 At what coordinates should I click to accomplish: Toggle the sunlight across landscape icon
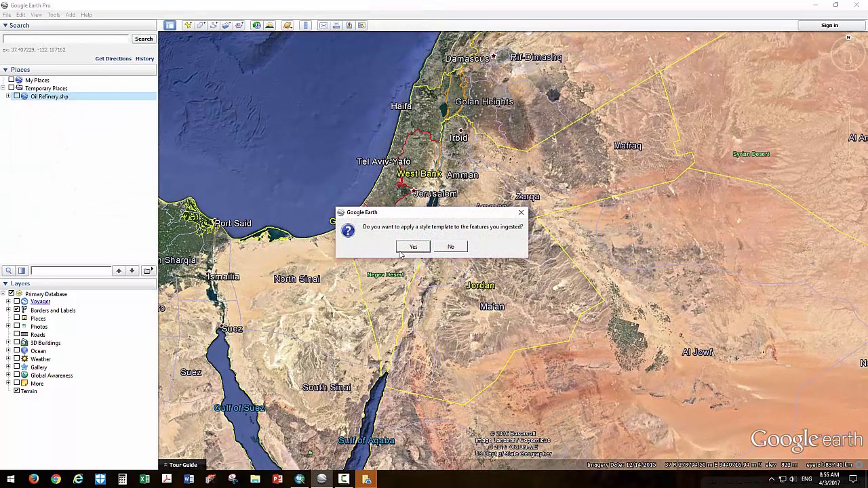point(269,26)
